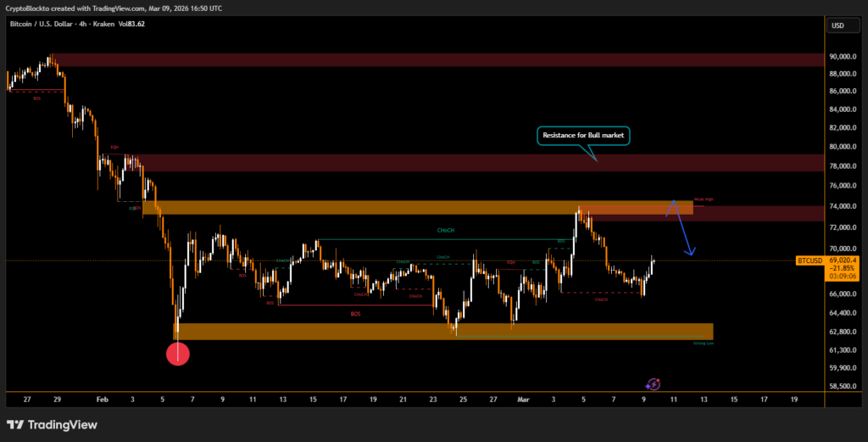
Task: Click the Feb label on time axis
Action: [103, 398]
